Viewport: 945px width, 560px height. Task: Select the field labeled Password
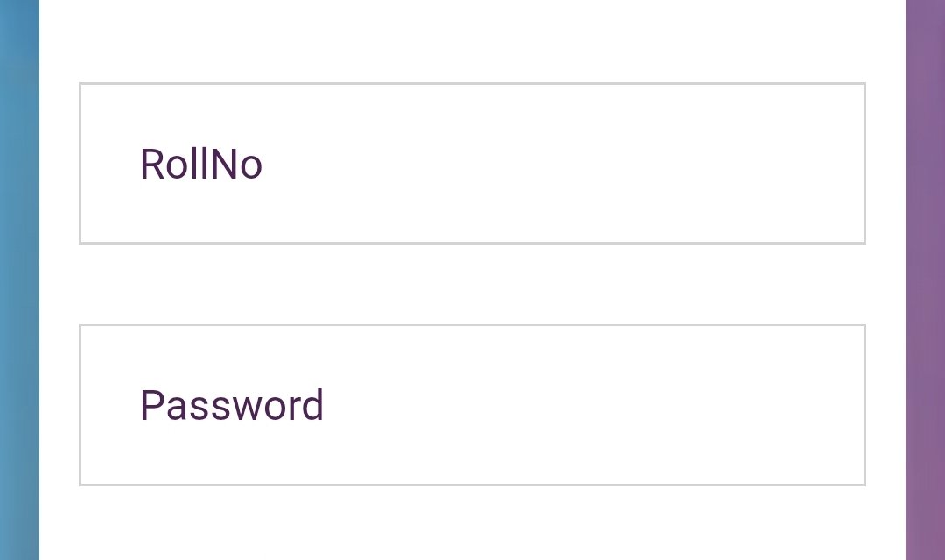pyautogui.click(x=472, y=405)
